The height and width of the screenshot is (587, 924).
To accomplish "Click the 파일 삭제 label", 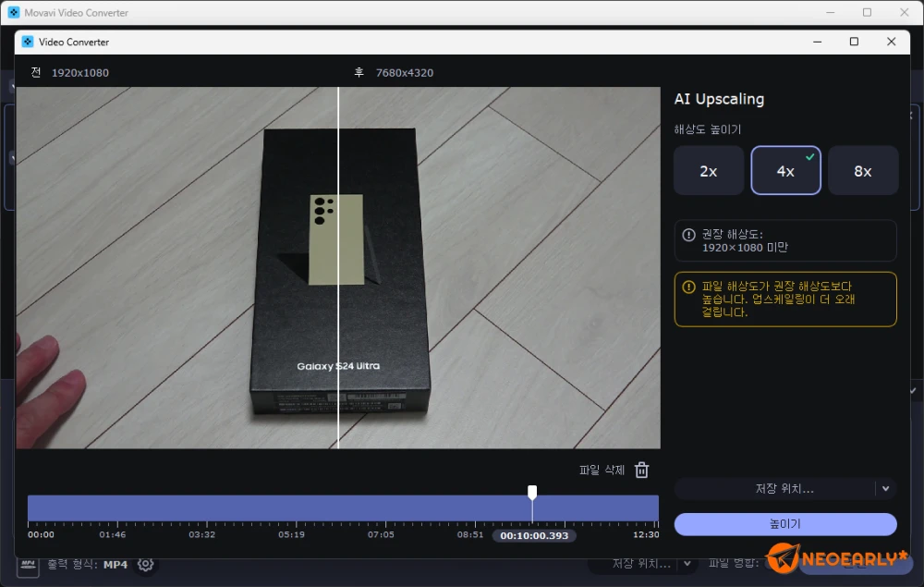I will pyautogui.click(x=602, y=470).
